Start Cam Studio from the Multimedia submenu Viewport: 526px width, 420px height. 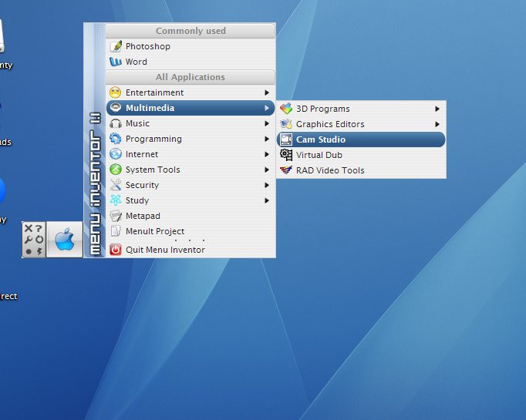[361, 139]
